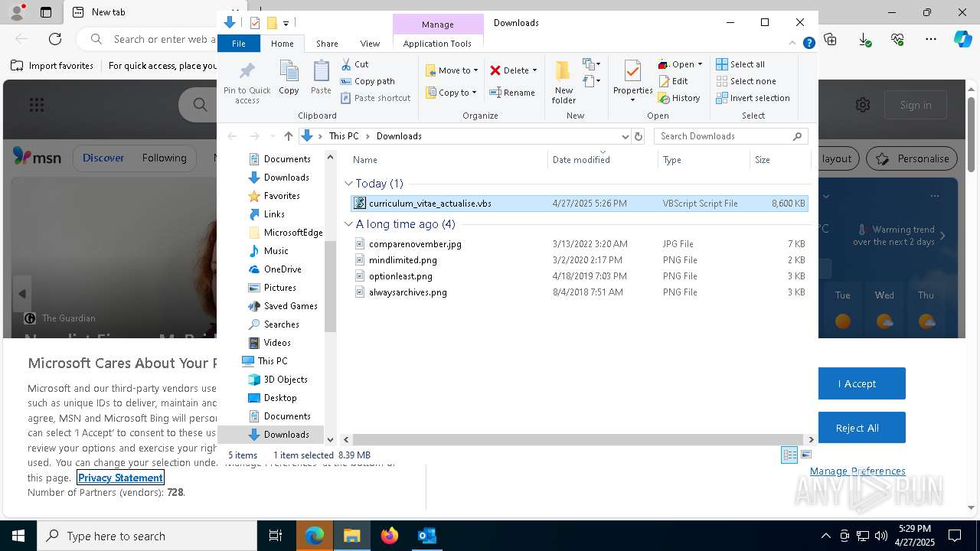This screenshot has width=980, height=551.
Task: Select 3D Objects in navigation tree
Action: pyautogui.click(x=285, y=380)
